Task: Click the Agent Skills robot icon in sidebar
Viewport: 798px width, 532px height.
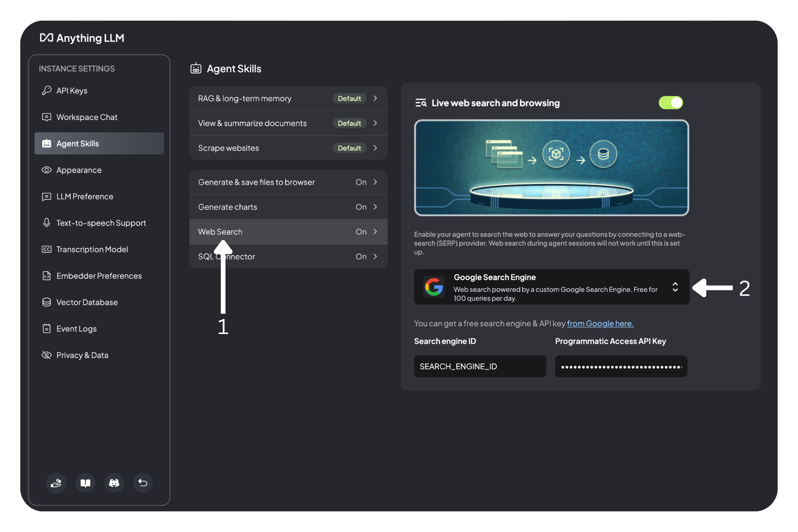Action: pyautogui.click(x=47, y=143)
